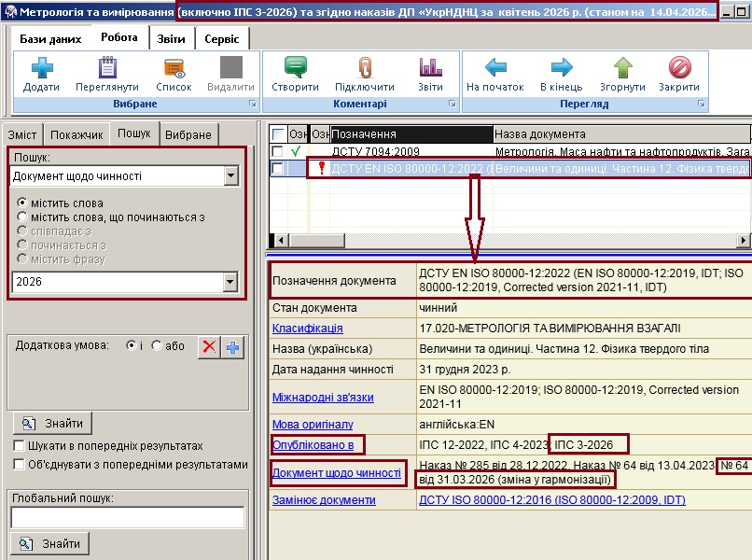Open Звіти chart icon in toolbar
752x560 pixels.
pos(430,68)
